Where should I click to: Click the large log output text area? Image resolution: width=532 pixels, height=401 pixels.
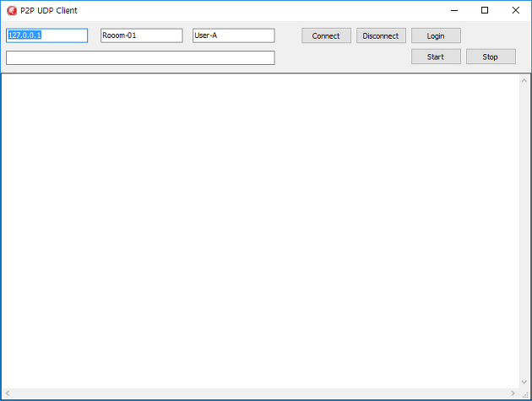[260, 230]
